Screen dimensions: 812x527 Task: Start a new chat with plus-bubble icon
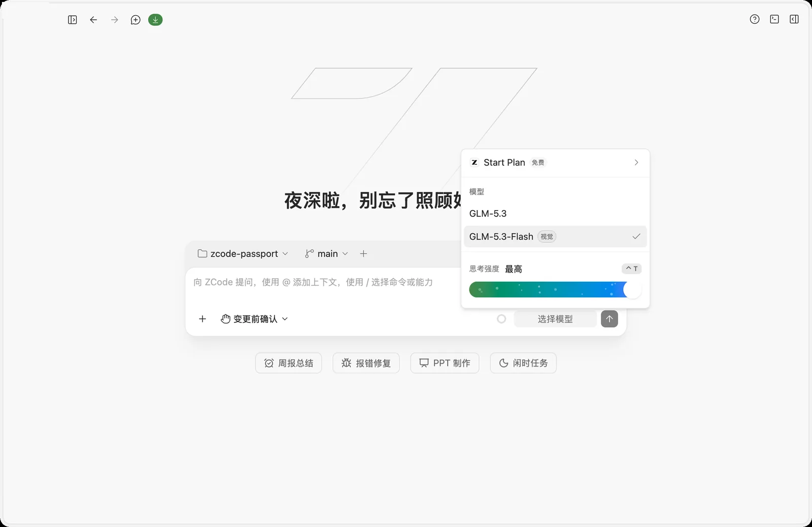point(136,20)
